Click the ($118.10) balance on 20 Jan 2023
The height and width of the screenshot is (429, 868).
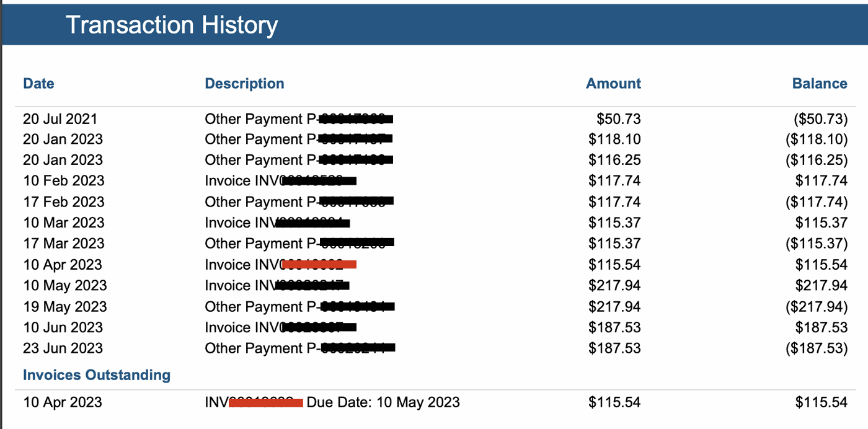[x=817, y=139]
